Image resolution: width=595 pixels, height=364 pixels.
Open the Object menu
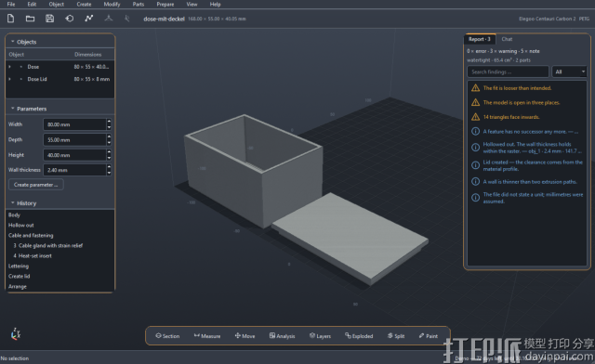(56, 4)
